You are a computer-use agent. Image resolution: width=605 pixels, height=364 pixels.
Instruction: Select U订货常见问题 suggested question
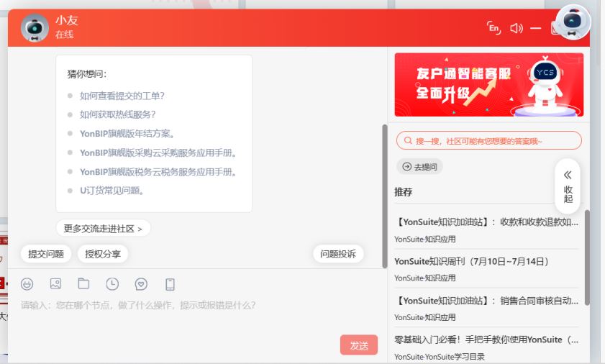click(x=112, y=191)
